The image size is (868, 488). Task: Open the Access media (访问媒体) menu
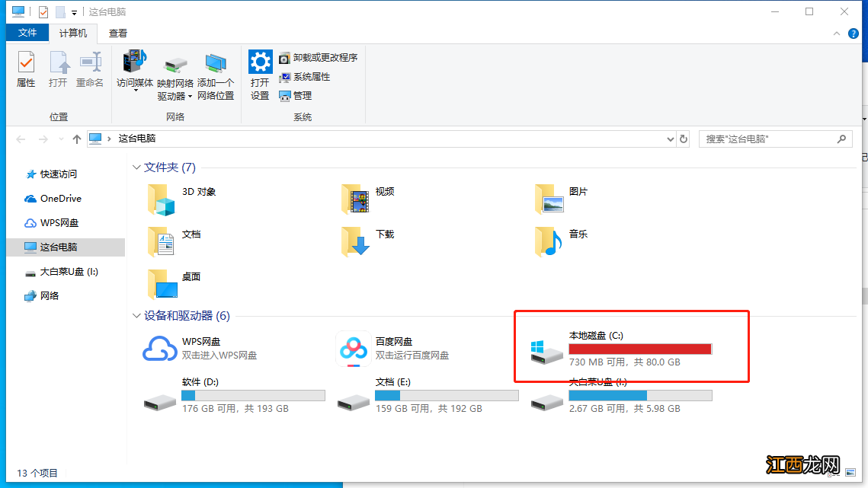click(135, 70)
